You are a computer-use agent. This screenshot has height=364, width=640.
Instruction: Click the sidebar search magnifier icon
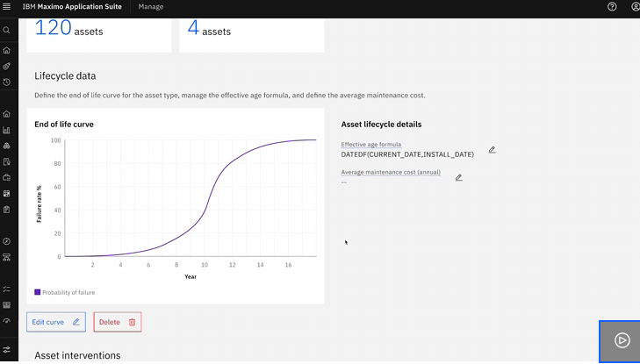[6, 30]
